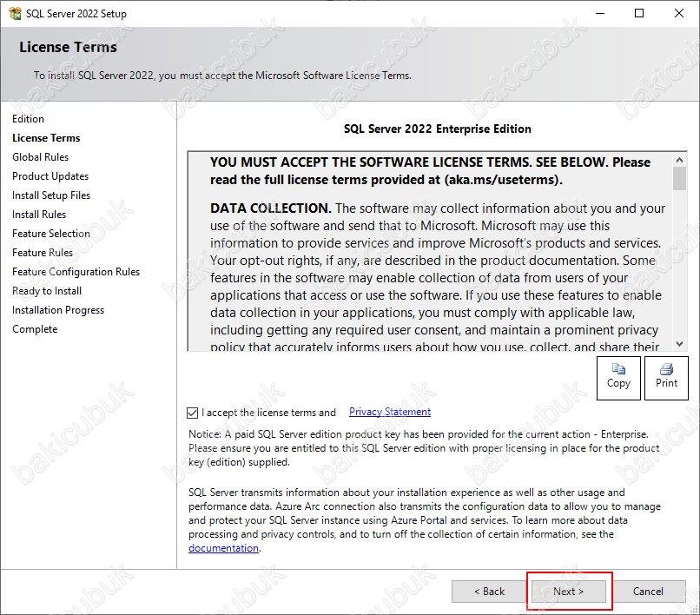Screen dimensions: 700x615
Task: Select the Edition step in sidebar
Action: pyautogui.click(x=28, y=119)
